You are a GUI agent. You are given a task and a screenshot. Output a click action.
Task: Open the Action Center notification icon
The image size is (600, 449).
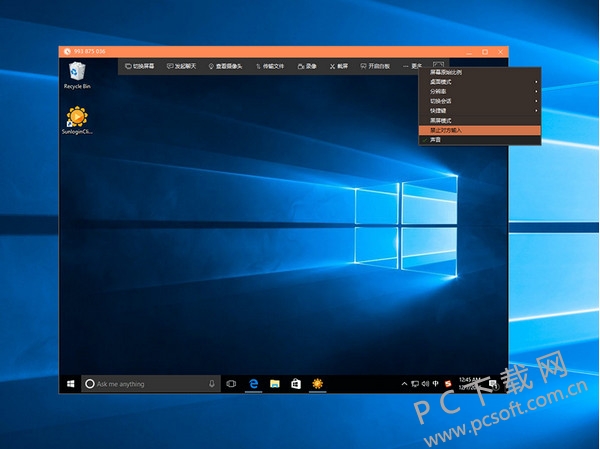tap(493, 384)
